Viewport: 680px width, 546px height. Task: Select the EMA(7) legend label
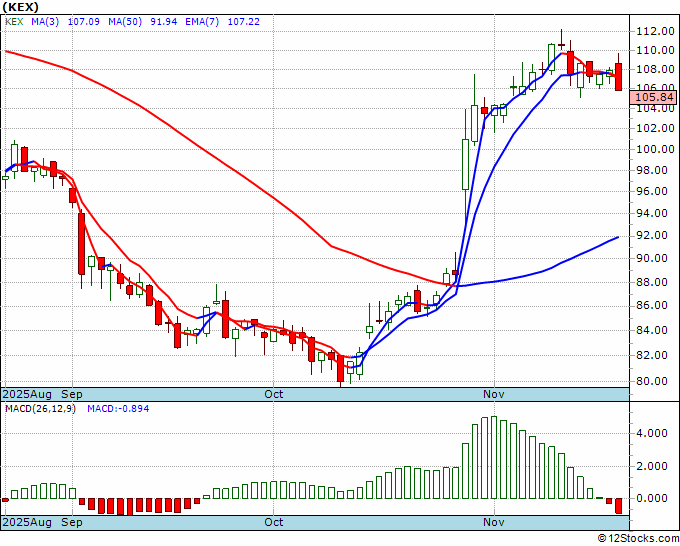click(x=202, y=22)
